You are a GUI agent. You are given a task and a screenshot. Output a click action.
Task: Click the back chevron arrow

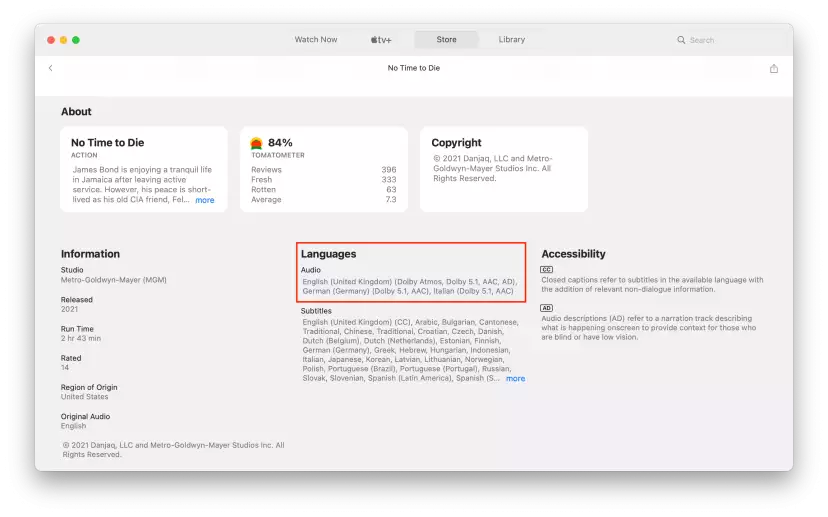coord(51,68)
